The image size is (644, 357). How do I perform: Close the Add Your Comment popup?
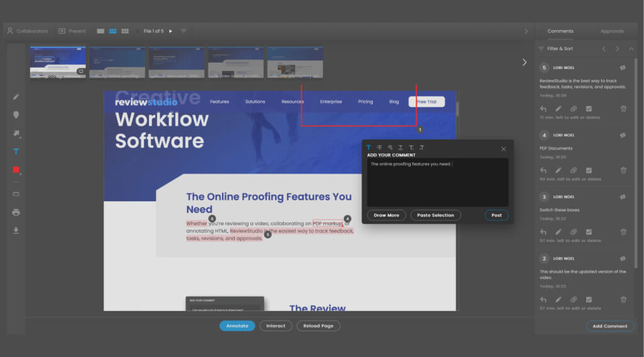[504, 149]
